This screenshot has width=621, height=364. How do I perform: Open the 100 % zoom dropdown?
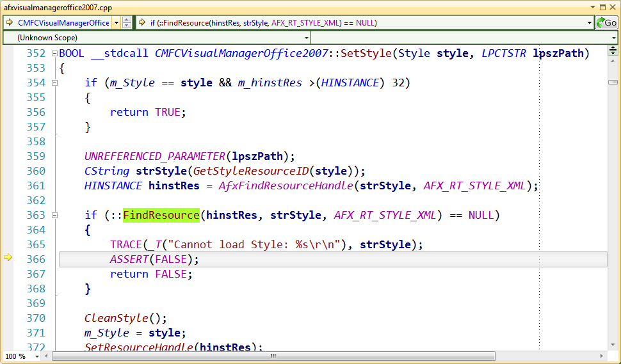click(37, 356)
